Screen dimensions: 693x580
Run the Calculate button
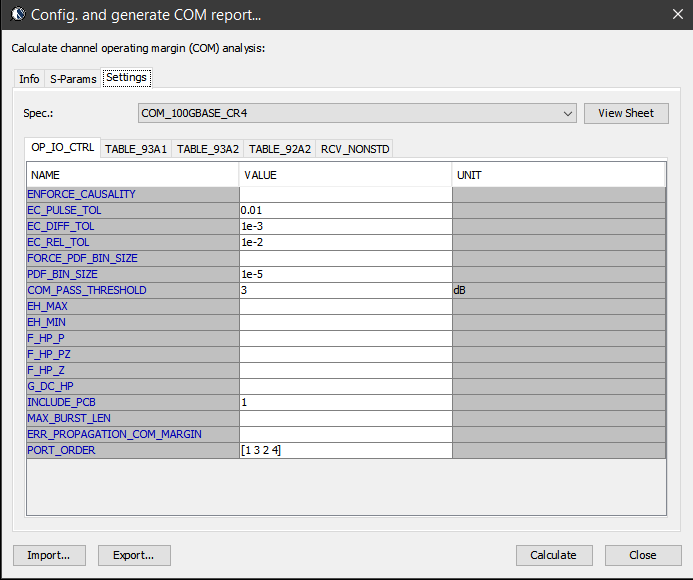pyautogui.click(x=553, y=555)
